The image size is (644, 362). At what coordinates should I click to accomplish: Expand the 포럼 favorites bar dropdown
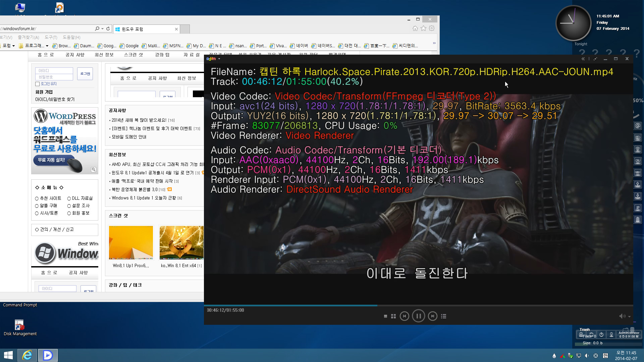click(14, 46)
